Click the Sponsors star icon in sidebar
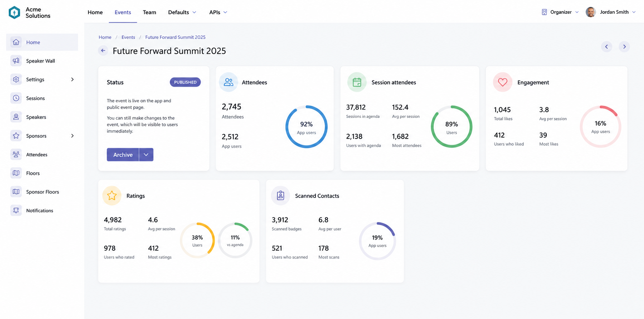 [x=16, y=136]
